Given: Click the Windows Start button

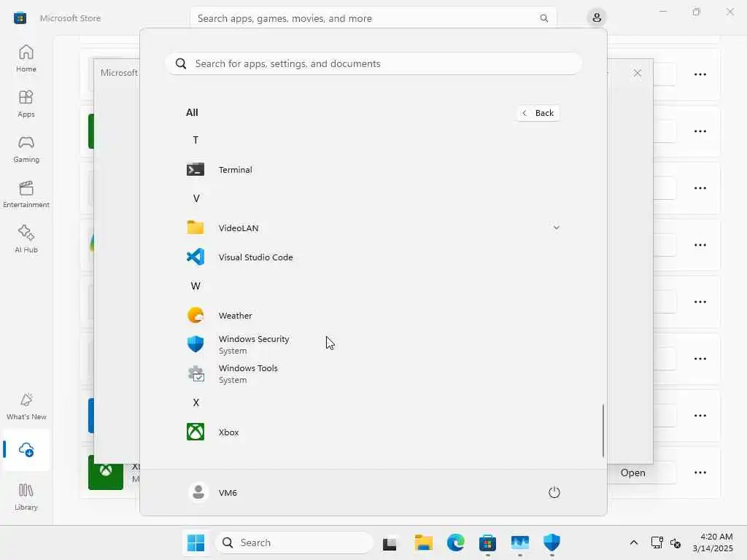Looking at the screenshot, I should pos(196,542).
